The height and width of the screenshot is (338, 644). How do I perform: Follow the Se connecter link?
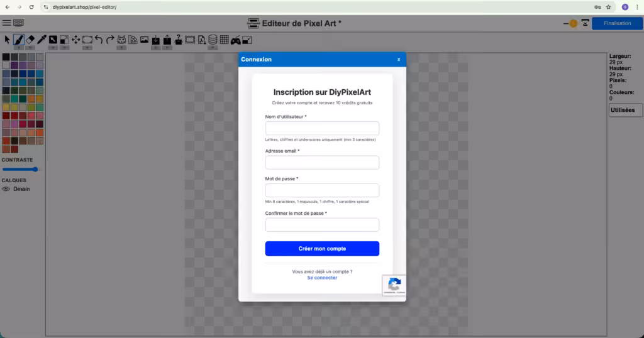[322, 278]
